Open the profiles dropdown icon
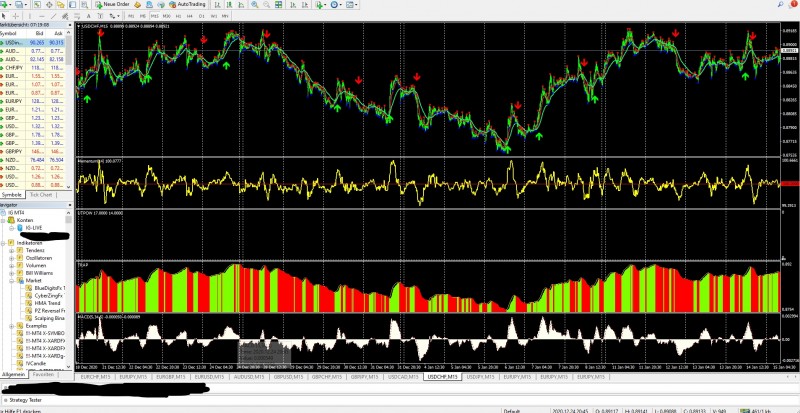The image size is (800, 413). [20, 5]
